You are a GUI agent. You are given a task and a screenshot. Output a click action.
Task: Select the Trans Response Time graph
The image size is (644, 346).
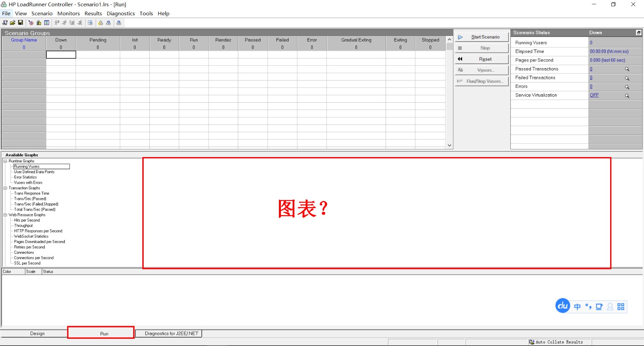(32, 193)
